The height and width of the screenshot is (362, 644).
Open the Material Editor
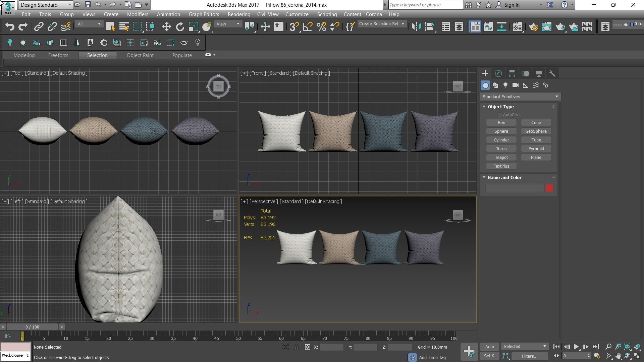point(517,26)
